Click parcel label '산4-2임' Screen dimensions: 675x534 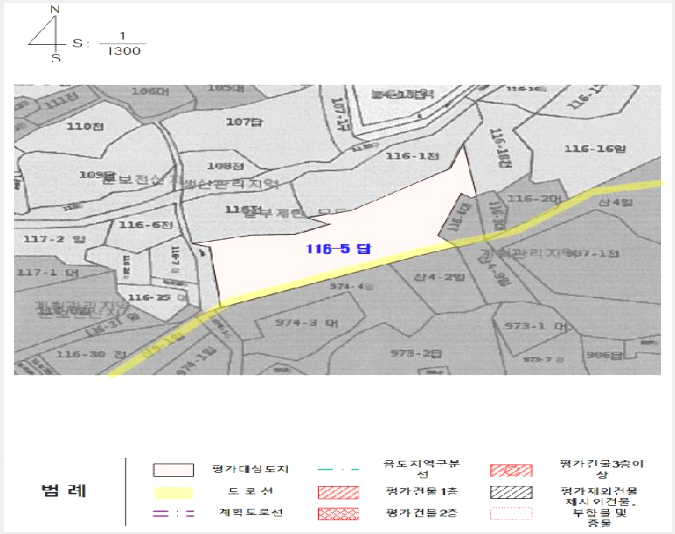pos(440,277)
